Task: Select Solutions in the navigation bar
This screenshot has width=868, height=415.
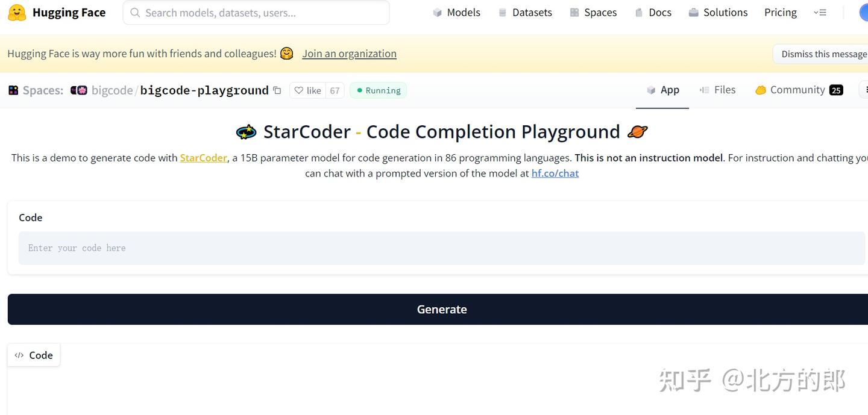Action: pos(718,12)
